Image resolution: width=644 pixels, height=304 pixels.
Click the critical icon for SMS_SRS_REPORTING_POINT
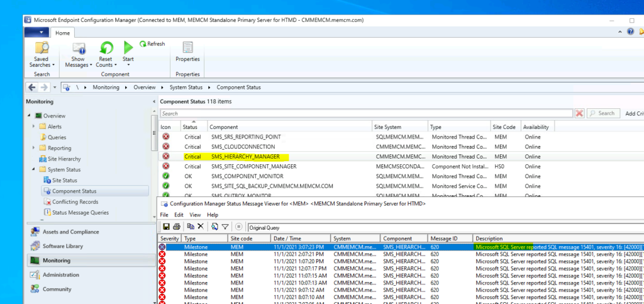pos(166,137)
